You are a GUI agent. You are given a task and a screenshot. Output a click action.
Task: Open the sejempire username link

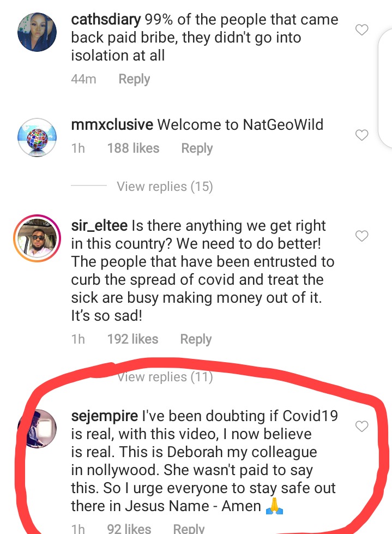click(x=105, y=416)
